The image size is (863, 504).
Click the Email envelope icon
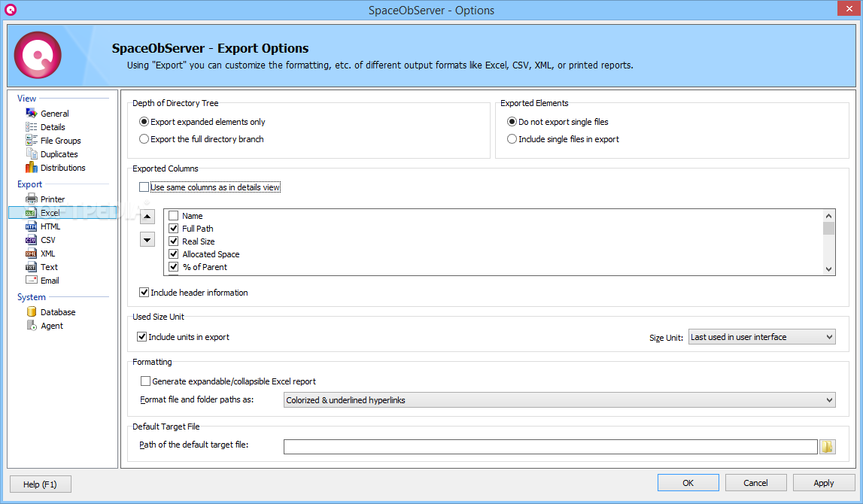tap(31, 281)
